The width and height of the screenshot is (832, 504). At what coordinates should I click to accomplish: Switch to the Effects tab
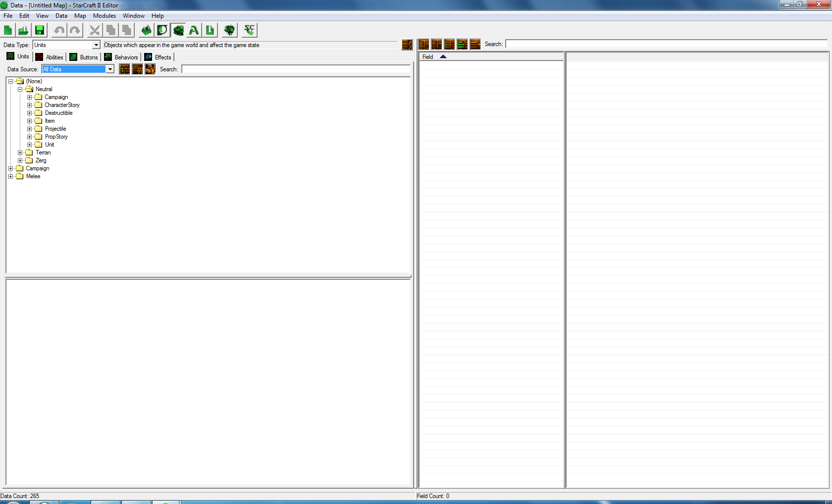[158, 57]
